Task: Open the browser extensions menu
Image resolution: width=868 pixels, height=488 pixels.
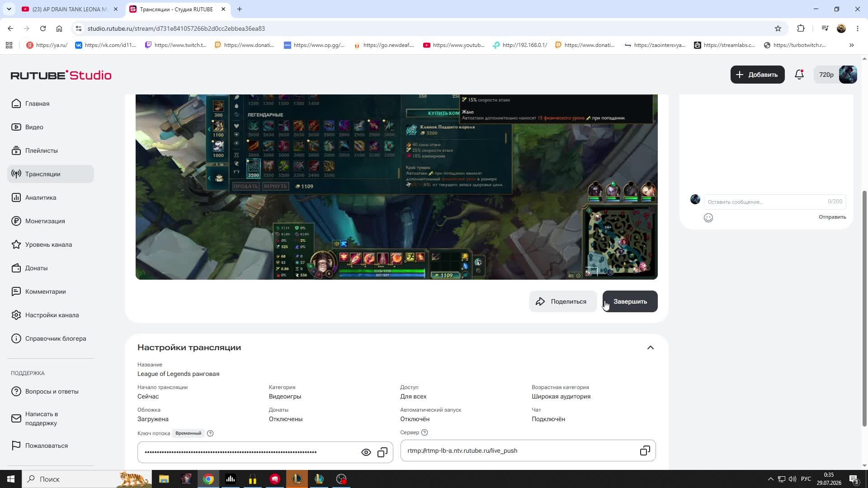Action: 801,28
